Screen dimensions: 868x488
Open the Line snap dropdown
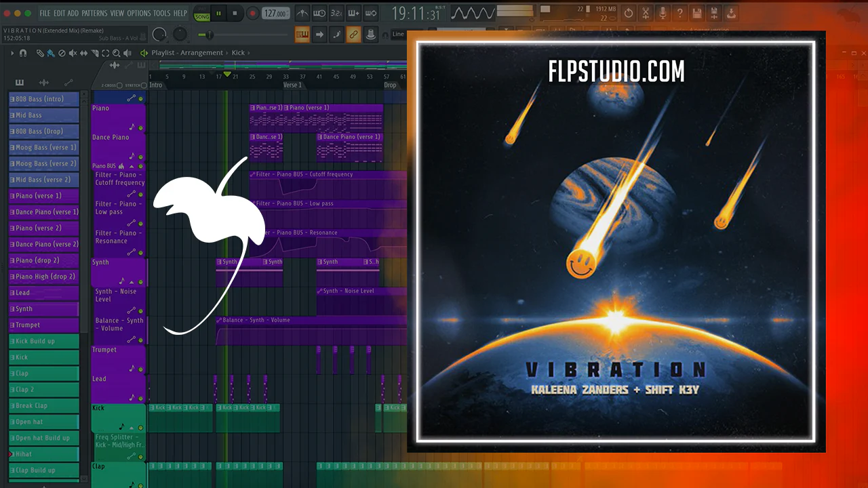[400, 34]
